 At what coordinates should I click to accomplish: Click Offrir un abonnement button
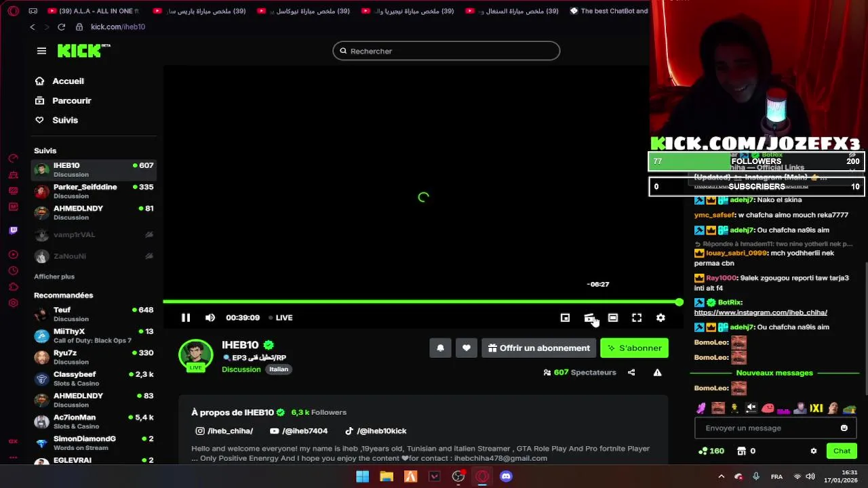click(539, 348)
